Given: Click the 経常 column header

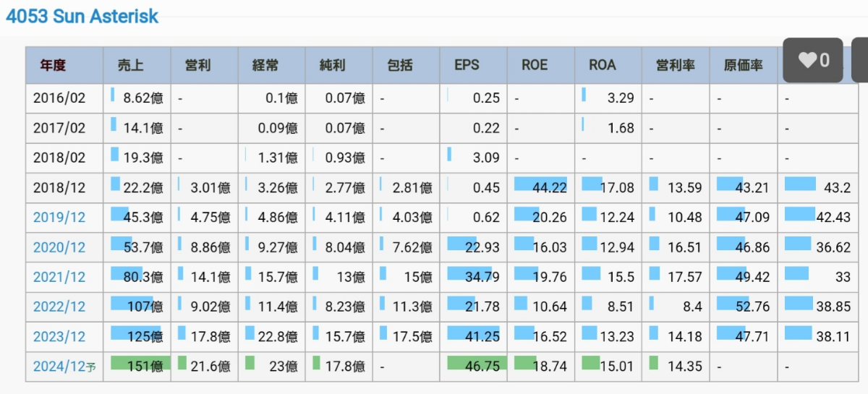Looking at the screenshot, I should 265,65.
